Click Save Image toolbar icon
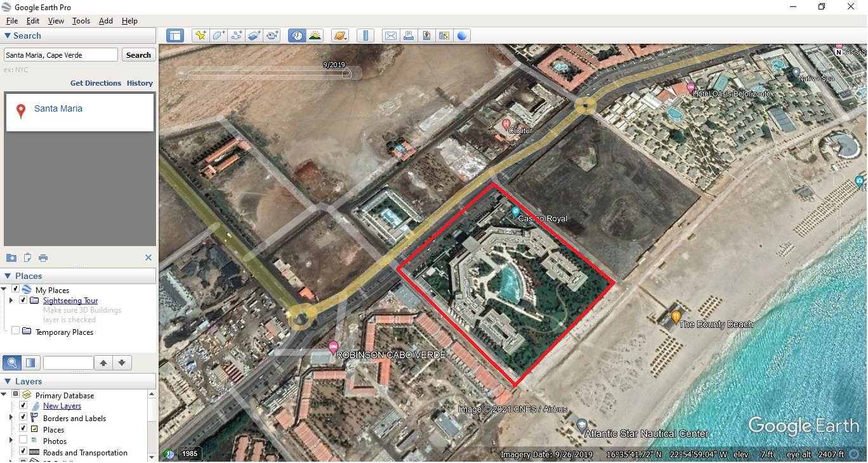 point(426,36)
